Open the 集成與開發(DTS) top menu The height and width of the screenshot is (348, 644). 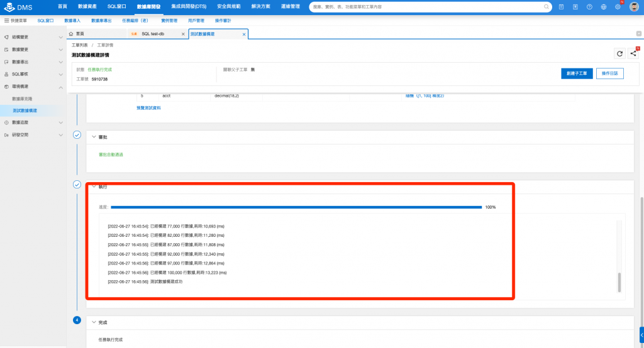[x=189, y=6]
